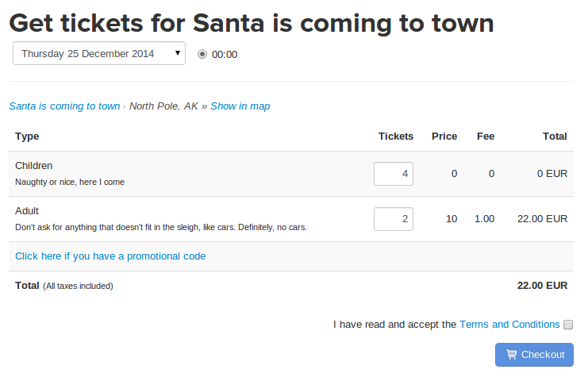Click the Fee column header
The height and width of the screenshot is (377, 588).
pyautogui.click(x=486, y=137)
